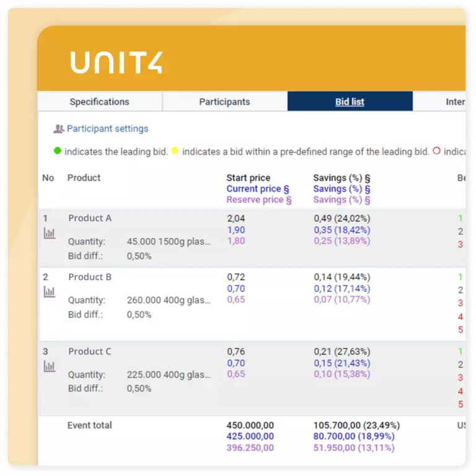Viewport: 476px width, 476px height.
Task: Click Product A savings 0,49 (24,02%)
Action: pos(342,218)
